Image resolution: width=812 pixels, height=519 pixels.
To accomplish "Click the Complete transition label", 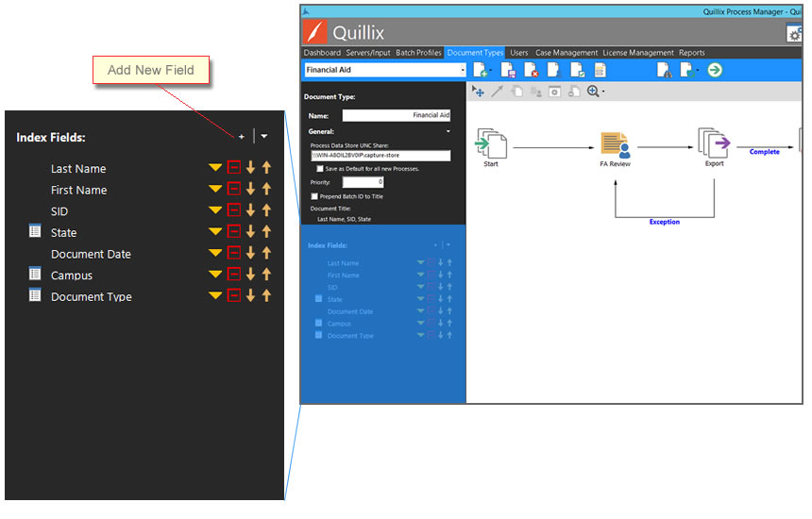I will click(764, 152).
